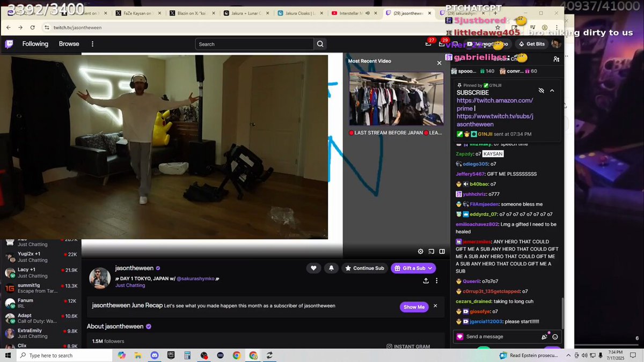Open Copilot from the taskbar
The width and height of the screenshot is (644, 362).
tap(122, 356)
